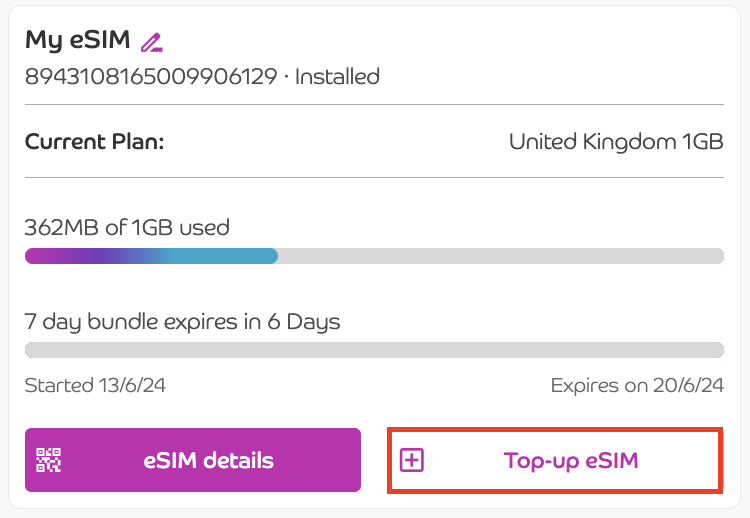Click the divider line below Current Plan

point(374,178)
